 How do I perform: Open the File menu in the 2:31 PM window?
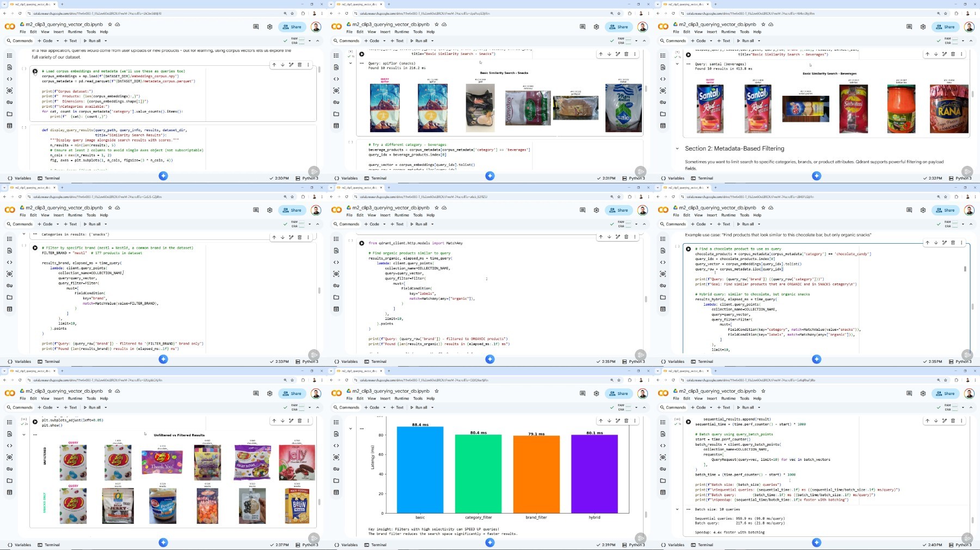tap(350, 32)
